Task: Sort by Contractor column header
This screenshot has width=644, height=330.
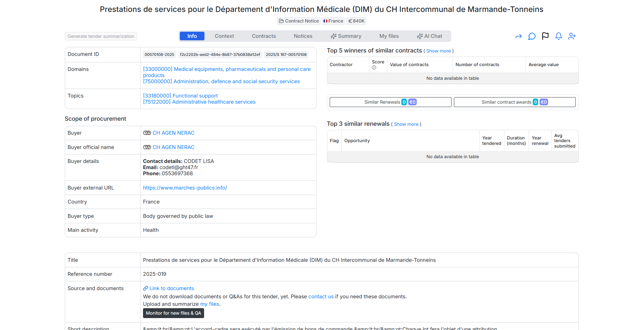Action: click(x=348, y=65)
